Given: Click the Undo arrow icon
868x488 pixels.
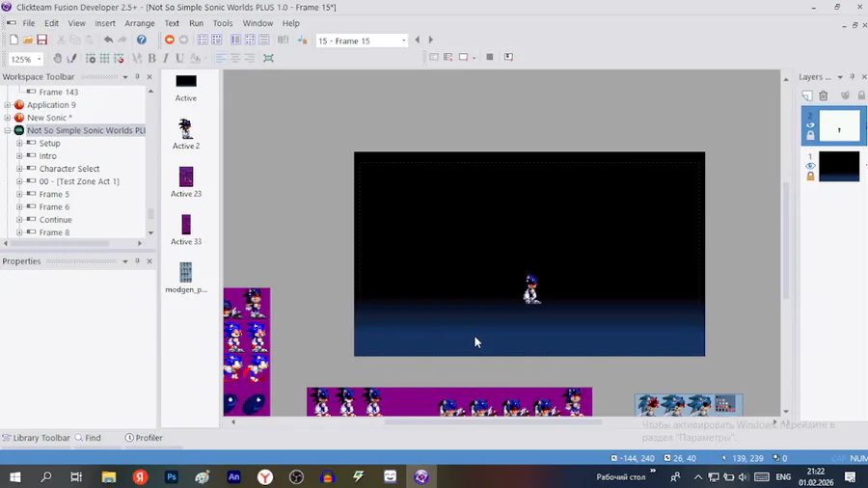Looking at the screenshot, I should (x=108, y=40).
